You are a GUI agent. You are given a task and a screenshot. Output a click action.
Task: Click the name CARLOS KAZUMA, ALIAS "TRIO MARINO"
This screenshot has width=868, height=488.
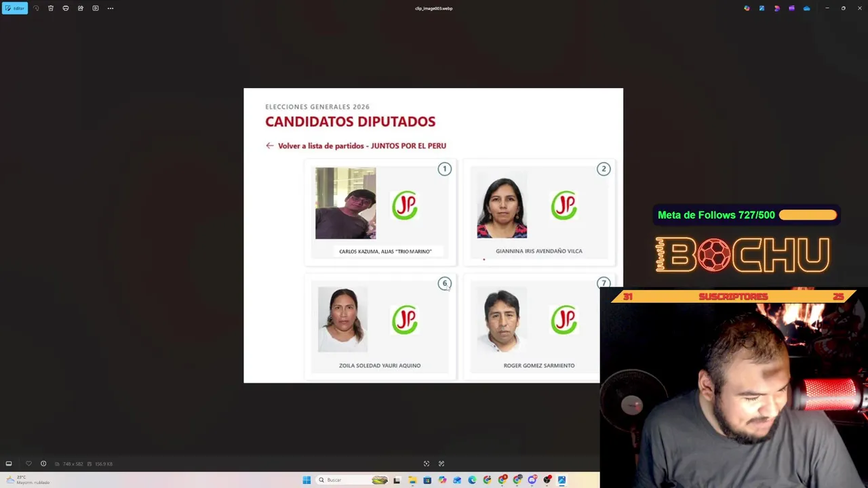[x=385, y=251]
